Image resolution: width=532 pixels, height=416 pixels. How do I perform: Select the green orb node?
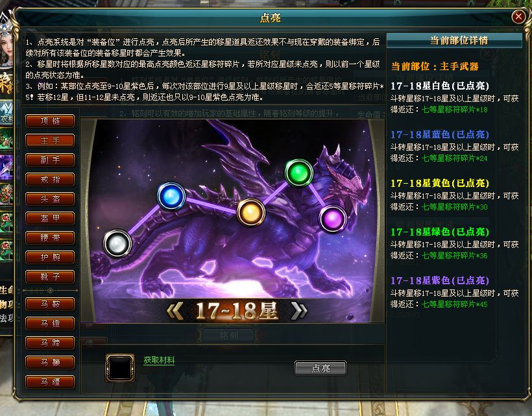[299, 173]
